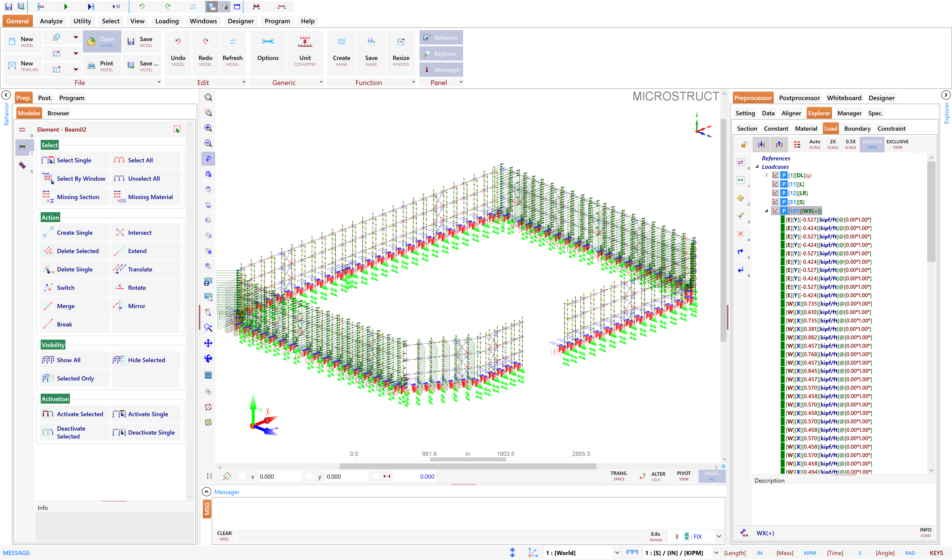Viewport: 952px width, 560px height.
Task: Click the red X delete-load icon
Action: pos(741,234)
